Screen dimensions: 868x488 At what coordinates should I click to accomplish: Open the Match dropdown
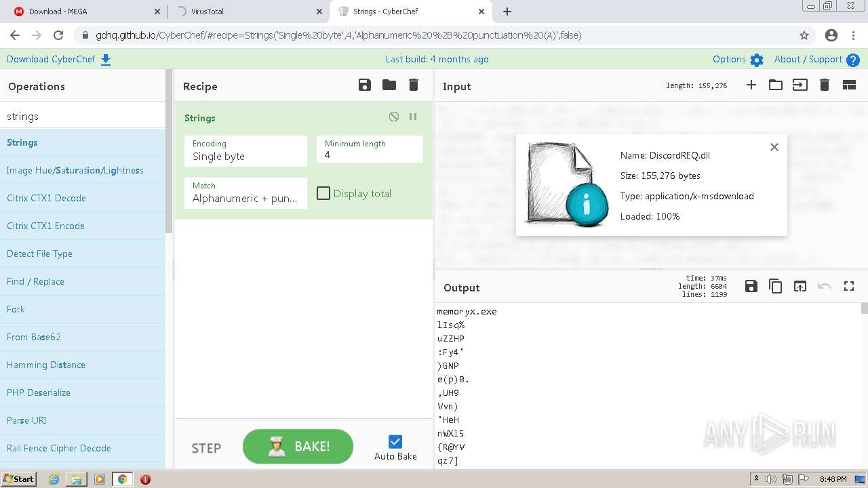tap(245, 192)
